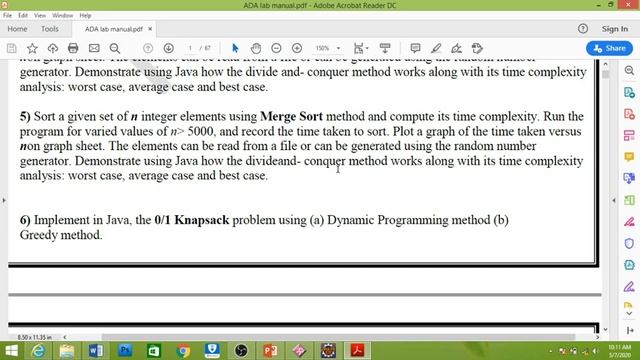This screenshot has height=360, width=640.
Task: Go to the next page arrow
Action: coord(169,48)
